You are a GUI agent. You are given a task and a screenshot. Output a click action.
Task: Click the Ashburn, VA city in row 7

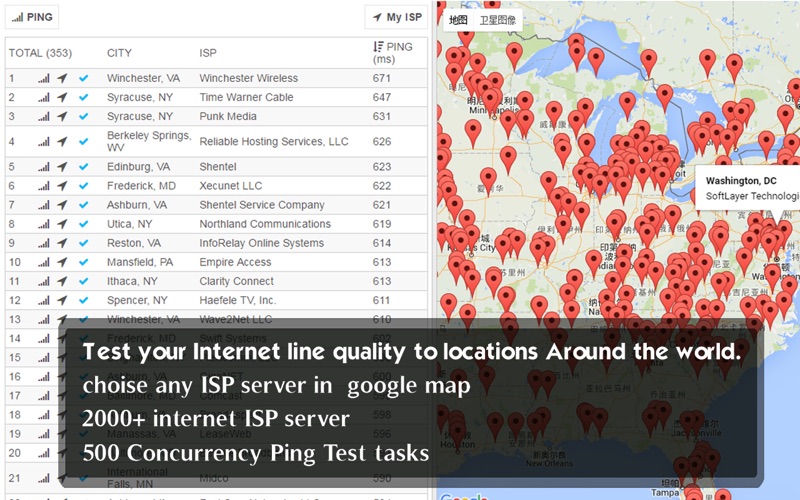(137, 205)
